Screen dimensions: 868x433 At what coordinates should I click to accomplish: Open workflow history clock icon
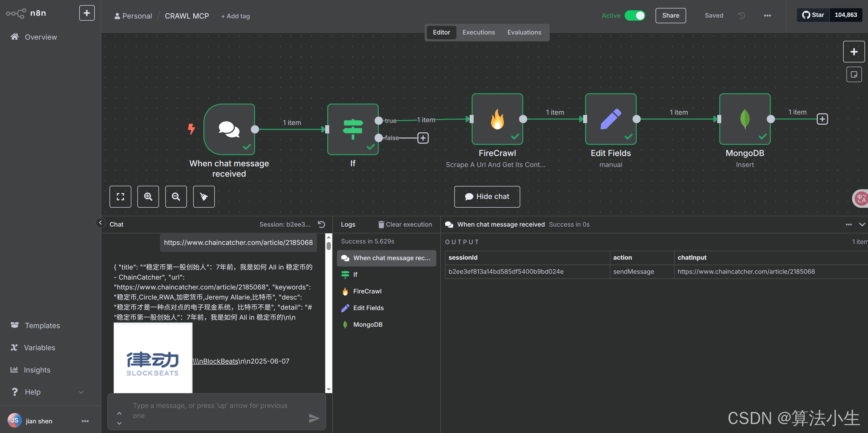click(x=741, y=15)
